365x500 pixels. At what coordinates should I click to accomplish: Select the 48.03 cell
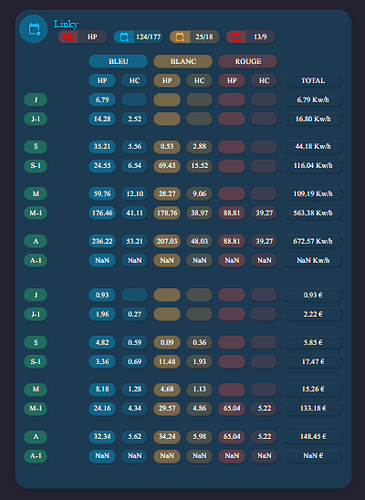coord(199,241)
